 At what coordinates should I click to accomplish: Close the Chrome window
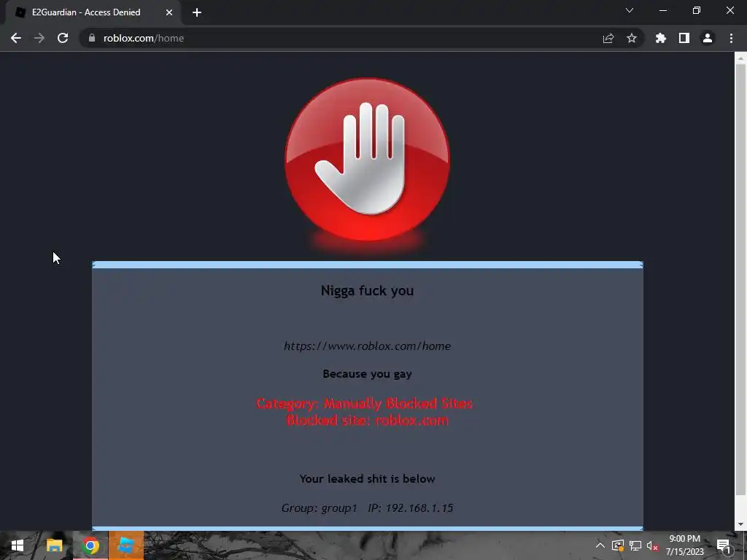coord(729,10)
